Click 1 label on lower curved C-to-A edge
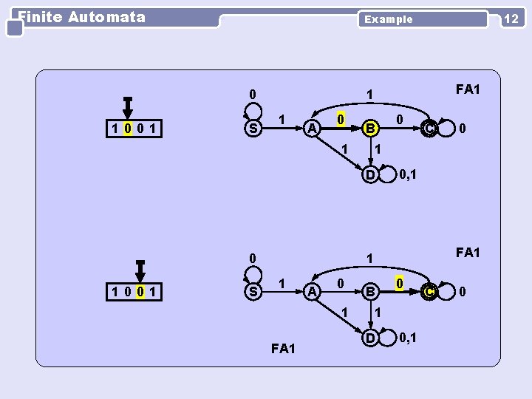Viewport: 532px width, 399px height. point(370,259)
